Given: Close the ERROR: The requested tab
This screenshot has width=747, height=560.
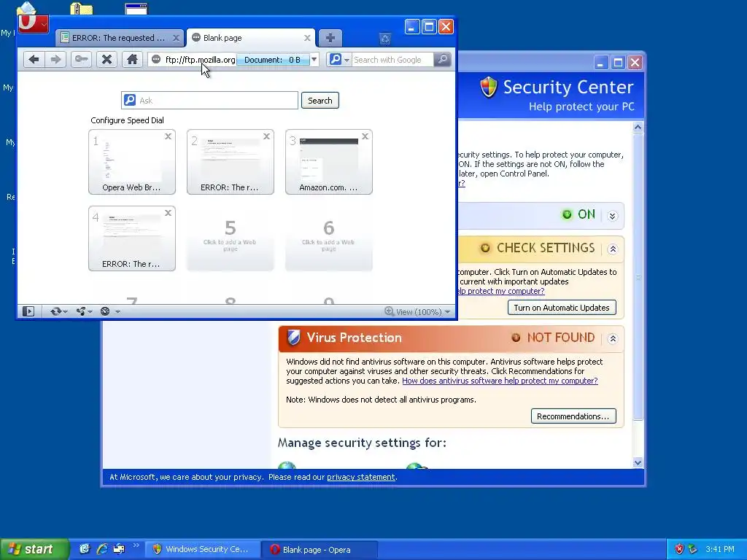Looking at the screenshot, I should point(176,38).
